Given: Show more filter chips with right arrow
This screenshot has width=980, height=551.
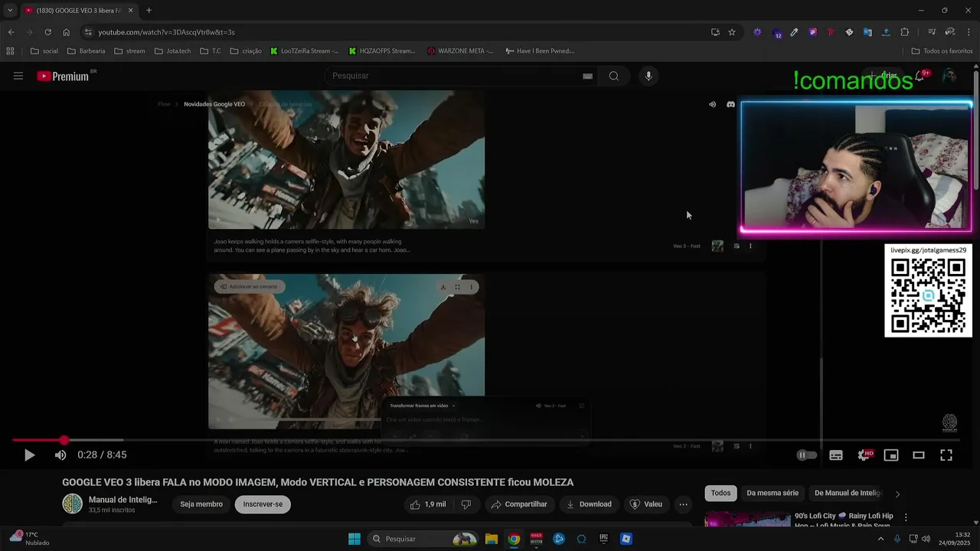Looking at the screenshot, I should [897, 494].
